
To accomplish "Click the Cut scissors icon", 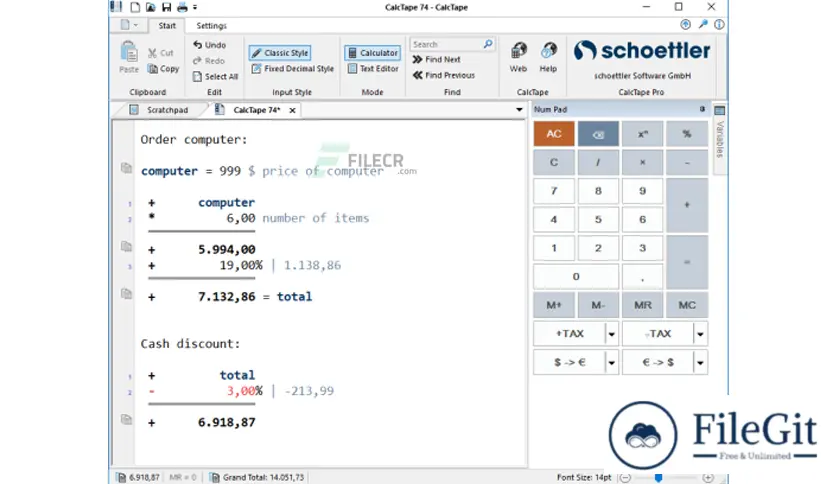I will 152,53.
